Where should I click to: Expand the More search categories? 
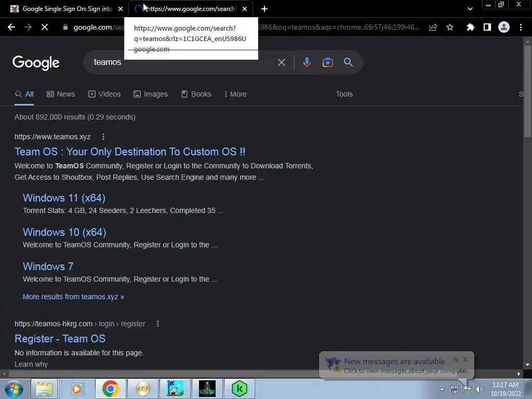coord(235,94)
